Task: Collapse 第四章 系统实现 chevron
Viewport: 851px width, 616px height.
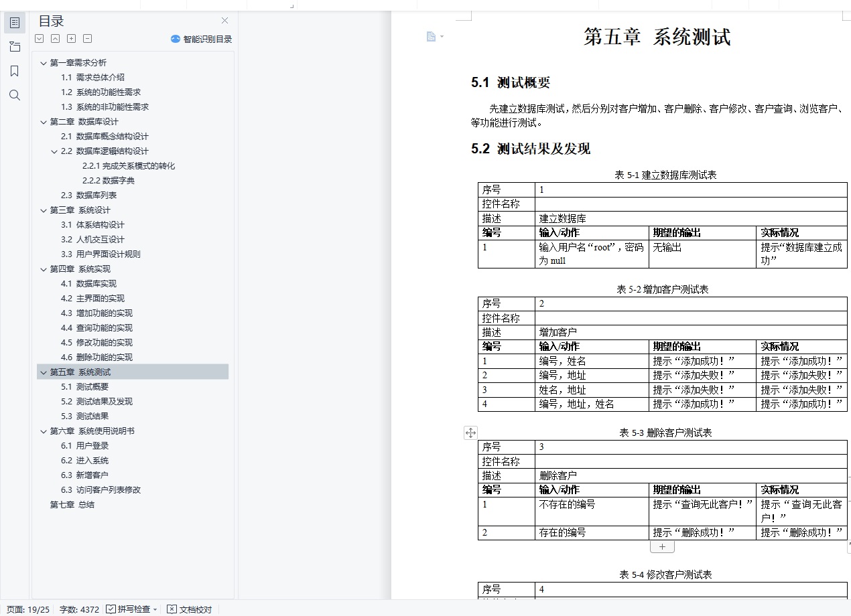Action: click(44, 269)
